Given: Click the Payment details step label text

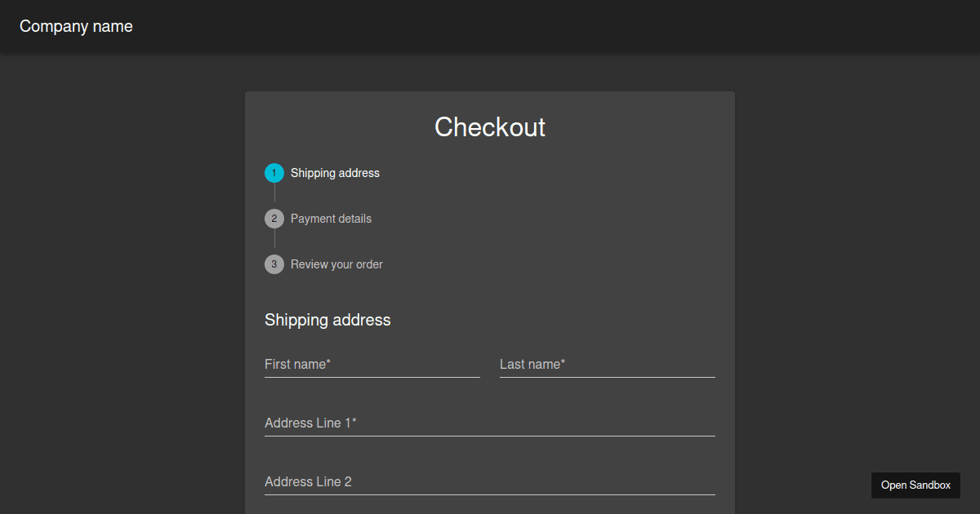Looking at the screenshot, I should [332, 219].
